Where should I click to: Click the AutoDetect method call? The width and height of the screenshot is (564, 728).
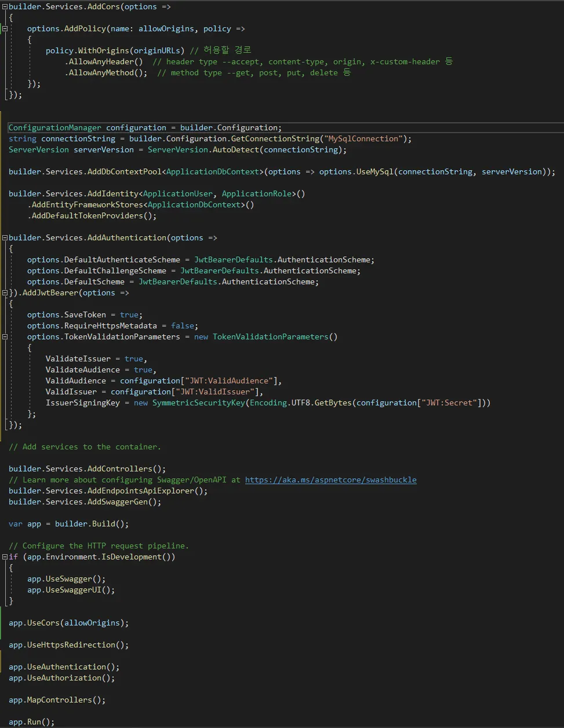coord(235,150)
